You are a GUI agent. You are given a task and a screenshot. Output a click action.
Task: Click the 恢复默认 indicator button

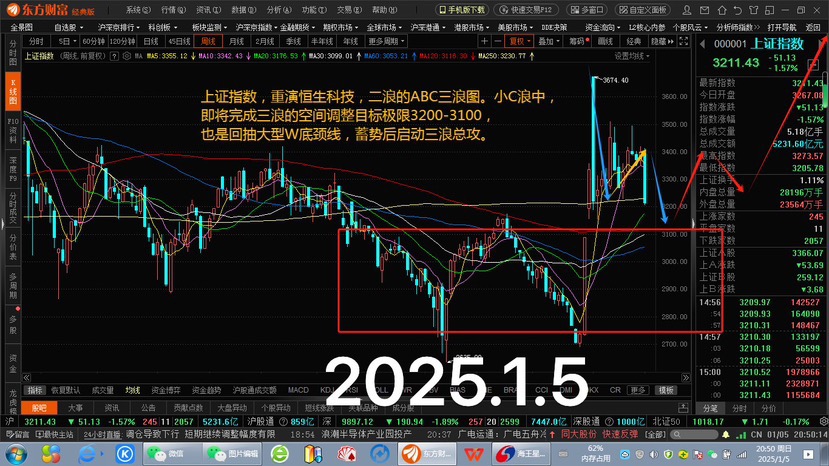(x=66, y=390)
